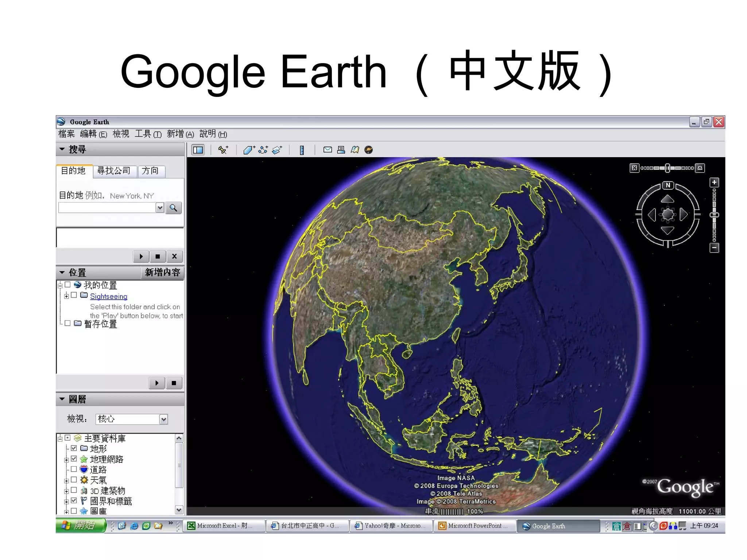This screenshot has width=747, height=560.
Task: Switch to the 尋找公司 search tab
Action: click(x=114, y=171)
